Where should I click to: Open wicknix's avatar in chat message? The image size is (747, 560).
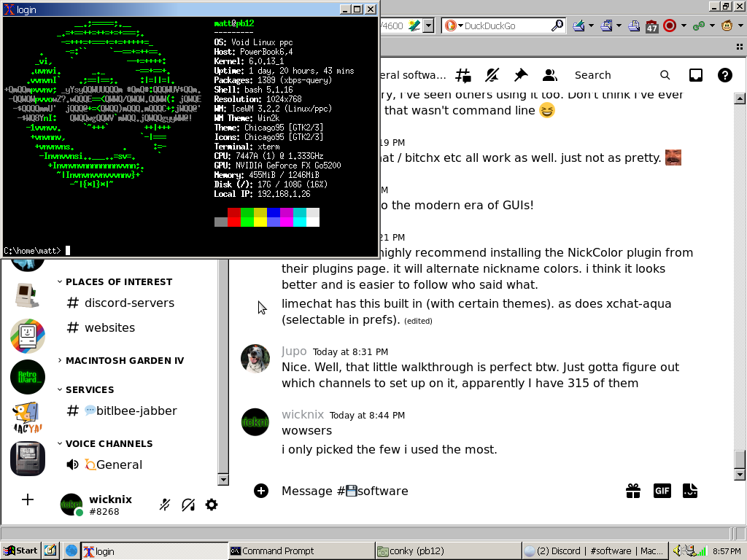tap(255, 422)
